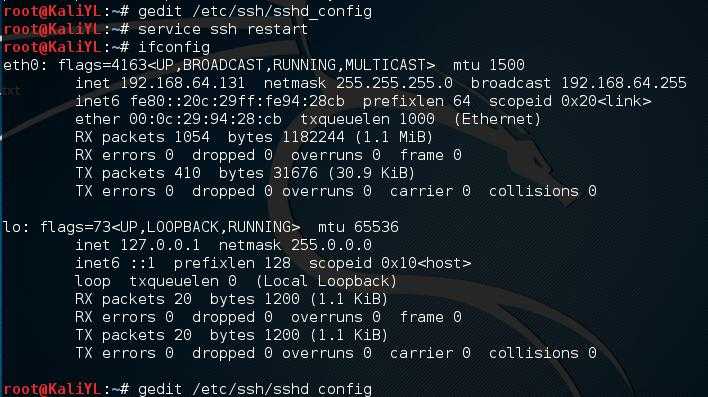The width and height of the screenshot is (708, 397).
Task: Click the 'mtu 1500' value
Action: point(489,65)
